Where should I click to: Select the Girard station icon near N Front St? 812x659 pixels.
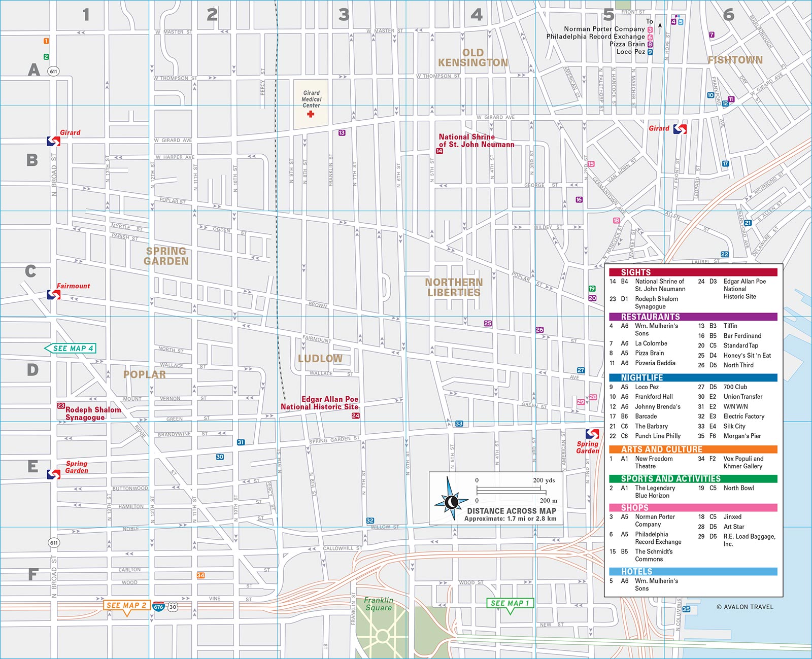click(x=680, y=129)
